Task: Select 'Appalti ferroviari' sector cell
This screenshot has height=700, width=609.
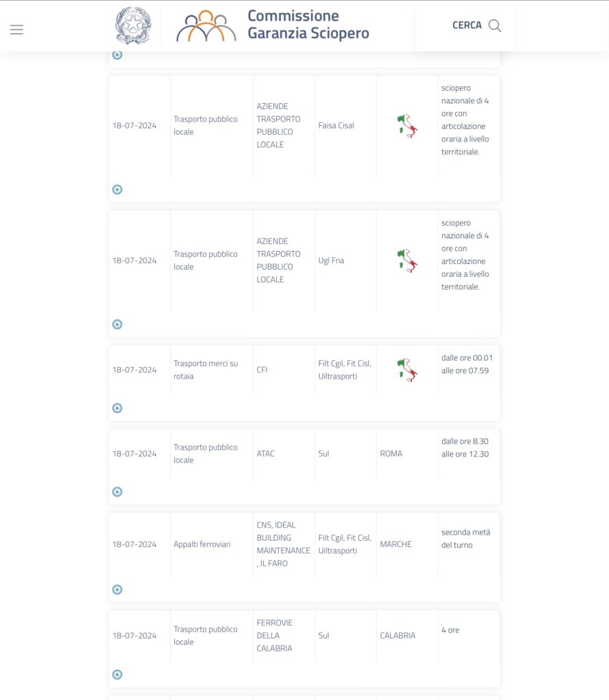Action: point(202,544)
